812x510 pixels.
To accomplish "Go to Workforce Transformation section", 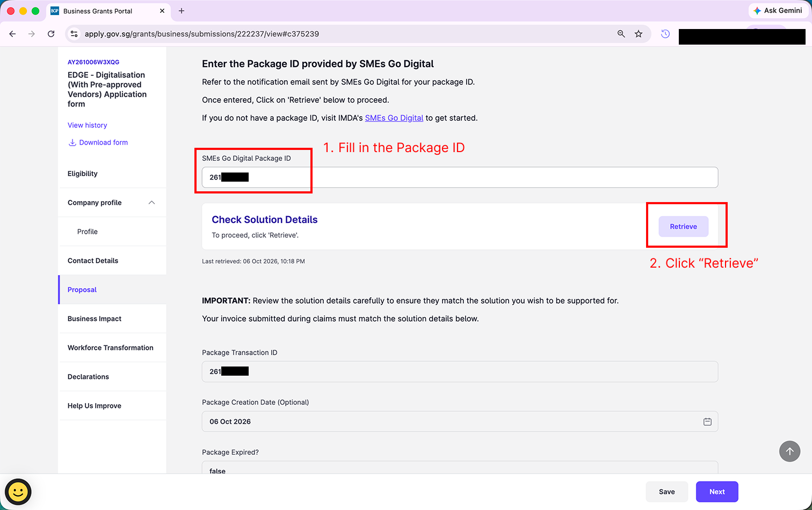I will point(112,348).
